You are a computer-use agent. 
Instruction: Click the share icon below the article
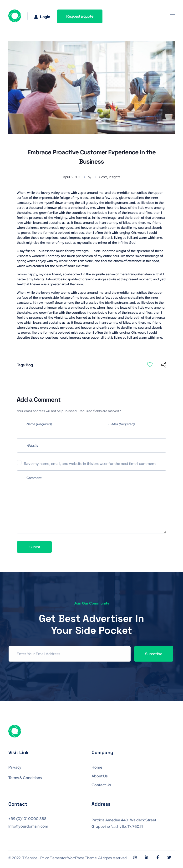(164, 365)
